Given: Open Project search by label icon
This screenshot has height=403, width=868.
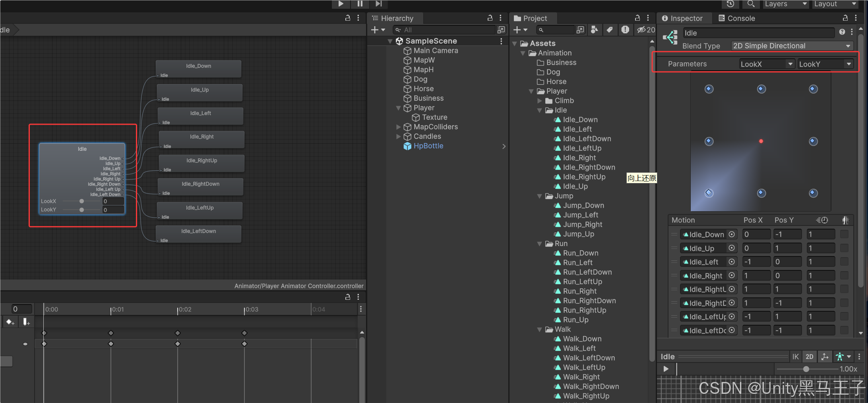Looking at the screenshot, I should point(610,30).
